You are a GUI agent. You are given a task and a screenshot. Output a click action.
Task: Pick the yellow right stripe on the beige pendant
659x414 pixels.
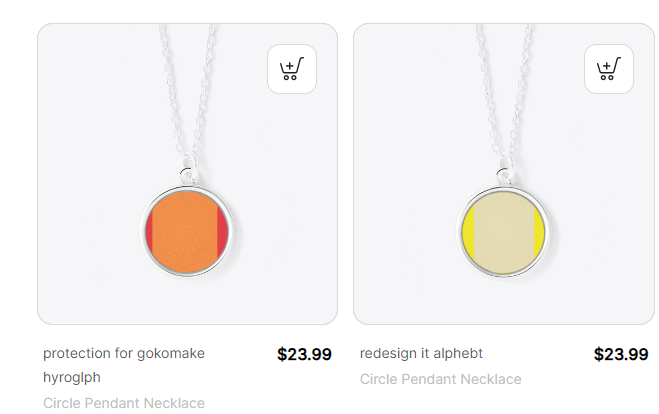tap(539, 232)
